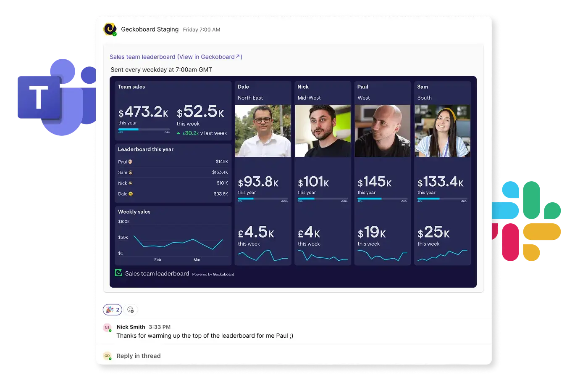Click Paul's this year progress bar
The width and height of the screenshot is (588, 381).
[383, 198]
